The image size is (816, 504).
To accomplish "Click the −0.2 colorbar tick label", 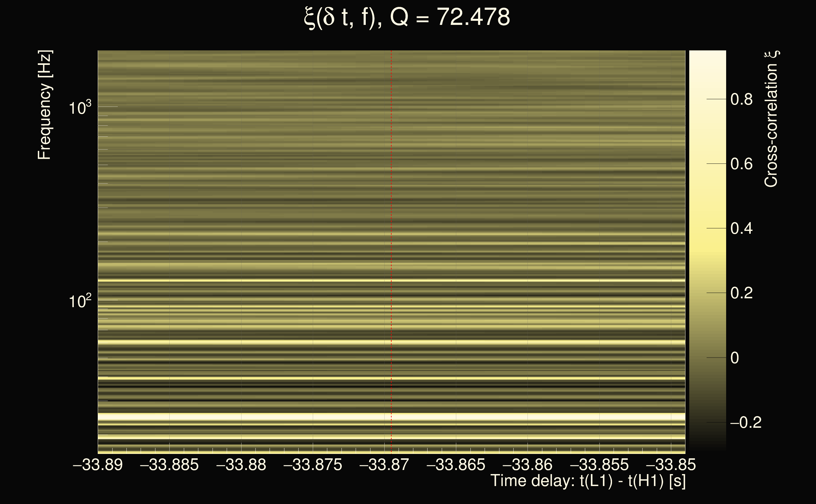I will (745, 423).
